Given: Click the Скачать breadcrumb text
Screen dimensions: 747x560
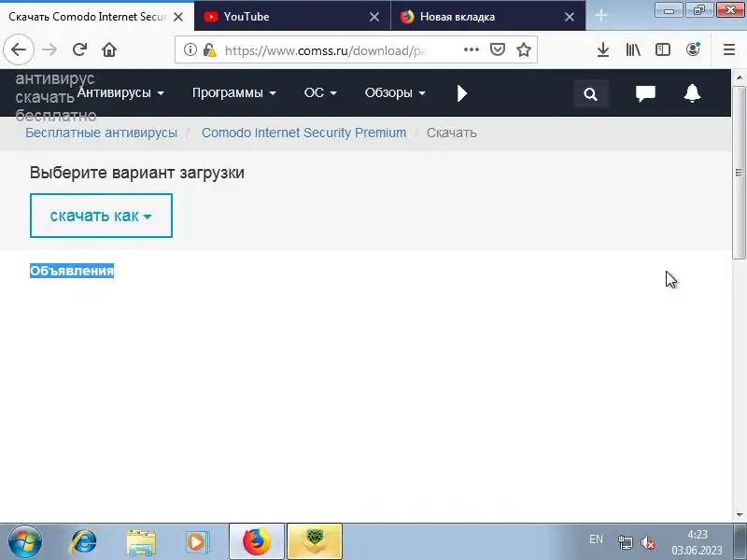Looking at the screenshot, I should [451, 133].
